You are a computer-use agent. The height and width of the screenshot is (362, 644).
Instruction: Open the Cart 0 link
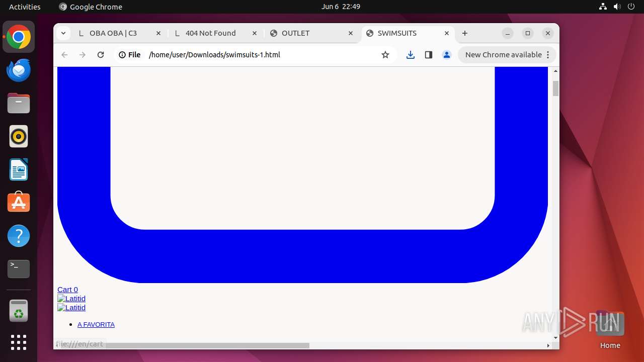(67, 290)
